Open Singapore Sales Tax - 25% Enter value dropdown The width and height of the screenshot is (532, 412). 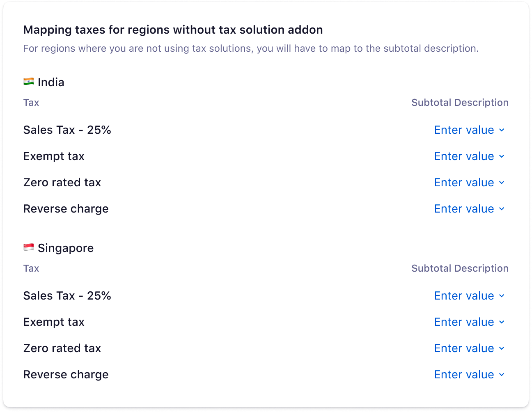469,296
